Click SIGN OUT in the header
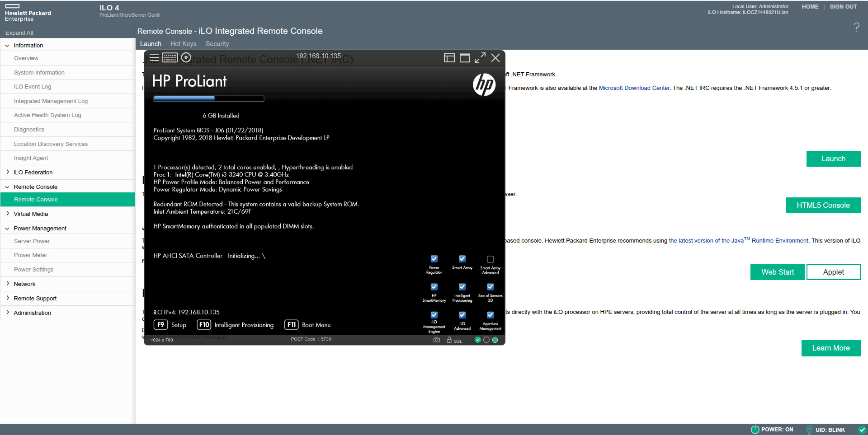868x435 pixels. pyautogui.click(x=843, y=7)
